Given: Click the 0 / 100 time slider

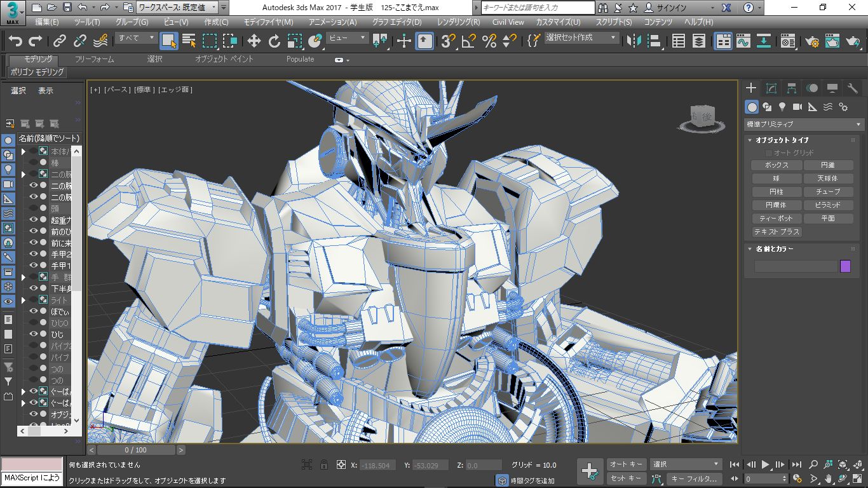Looking at the screenshot, I should coord(136,450).
